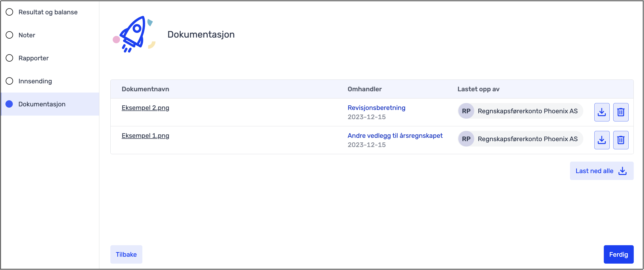Download the Eksempel 2.png document
The width and height of the screenshot is (644, 270).
pyautogui.click(x=602, y=112)
